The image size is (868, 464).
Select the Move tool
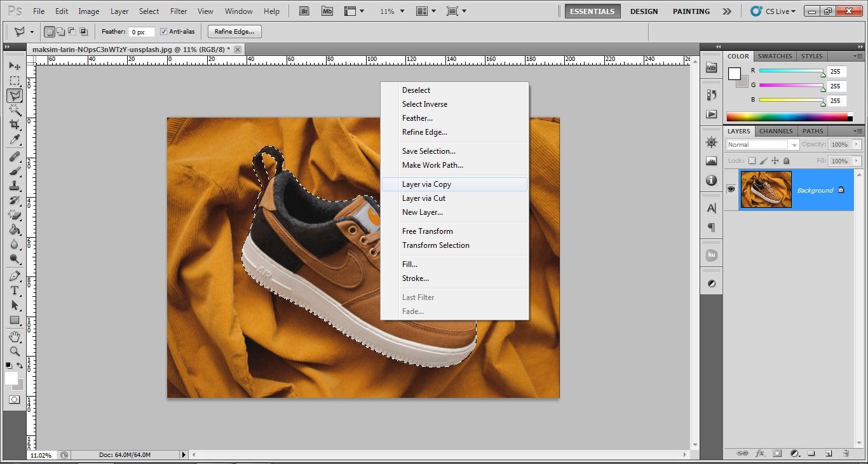15,66
